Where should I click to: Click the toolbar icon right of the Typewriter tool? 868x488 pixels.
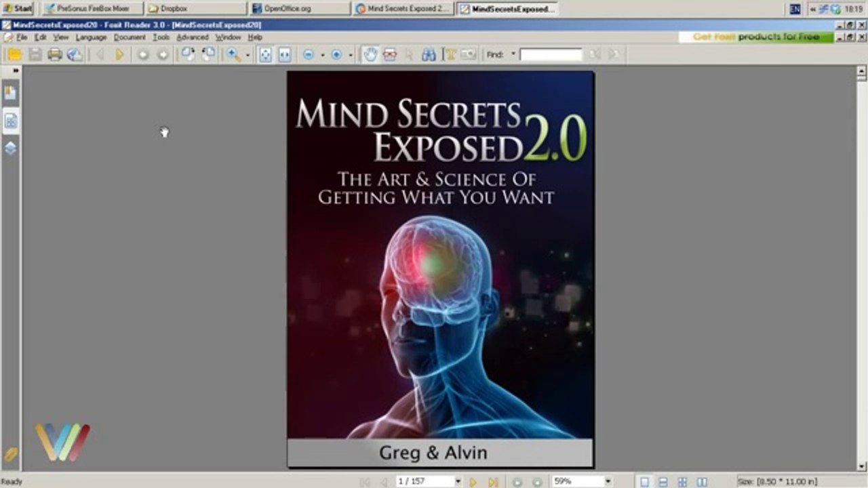tap(469, 55)
